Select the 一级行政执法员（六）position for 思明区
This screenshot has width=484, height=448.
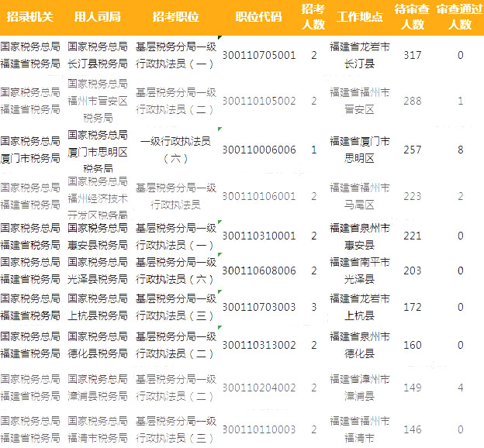tap(175, 150)
